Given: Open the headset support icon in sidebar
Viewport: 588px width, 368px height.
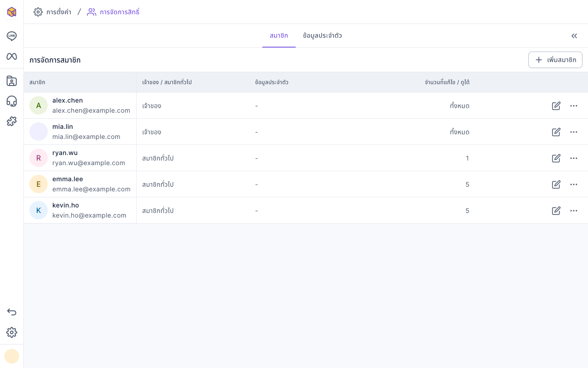Looking at the screenshot, I should pyautogui.click(x=11, y=101).
